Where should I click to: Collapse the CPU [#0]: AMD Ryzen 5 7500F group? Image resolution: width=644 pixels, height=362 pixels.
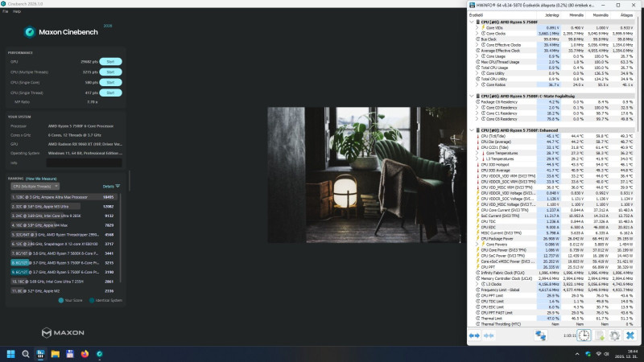click(x=472, y=22)
